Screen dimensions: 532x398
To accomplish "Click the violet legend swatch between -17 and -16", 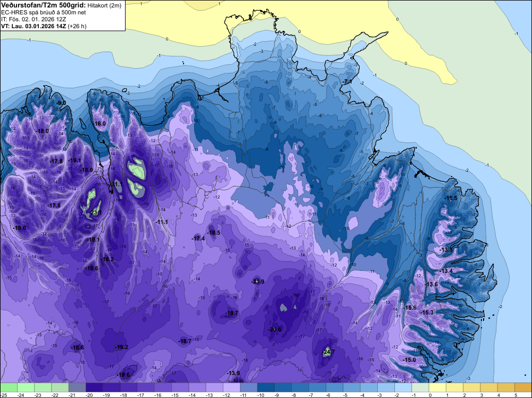I will [146, 387].
